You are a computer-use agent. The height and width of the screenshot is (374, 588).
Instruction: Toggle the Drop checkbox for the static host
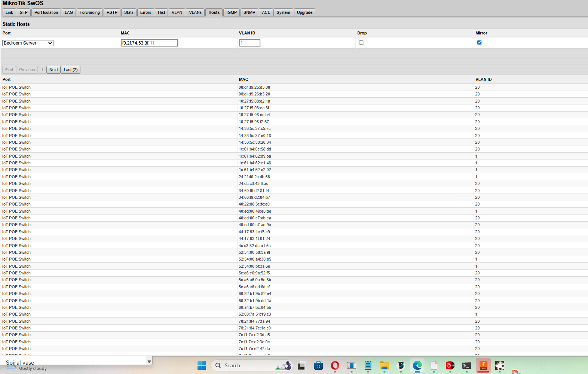pos(361,42)
